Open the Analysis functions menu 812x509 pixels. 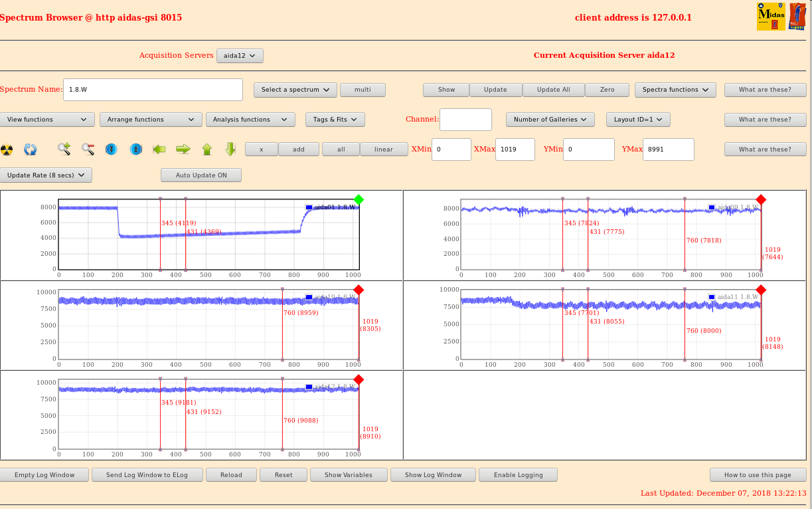250,120
